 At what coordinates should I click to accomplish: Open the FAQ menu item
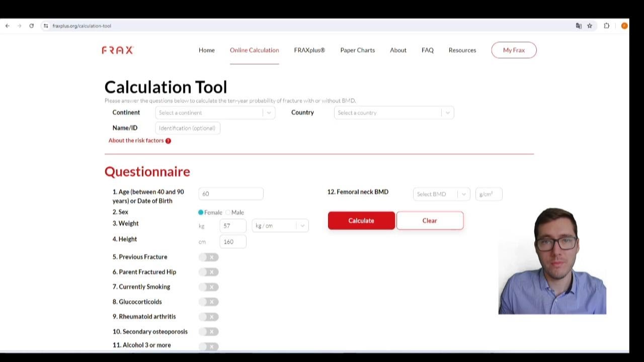click(428, 50)
